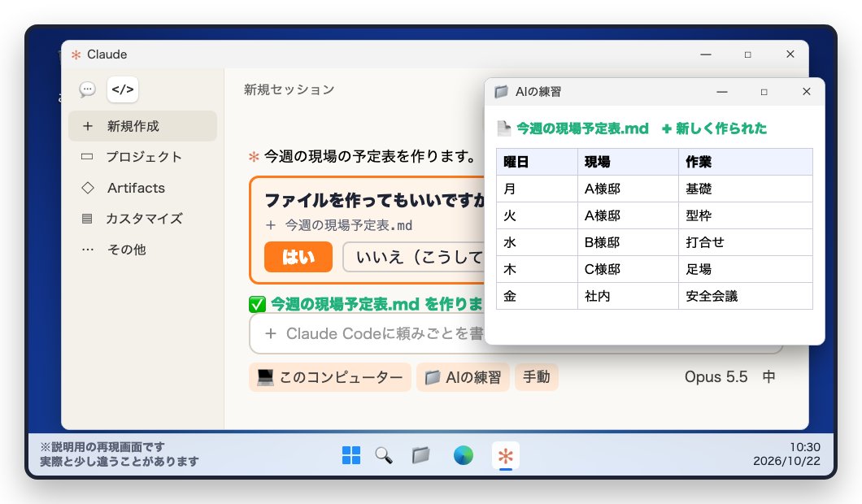Viewport: 862px width, 504px height.
Task: Click the Claude app icon on taskbar
Action: click(x=505, y=456)
